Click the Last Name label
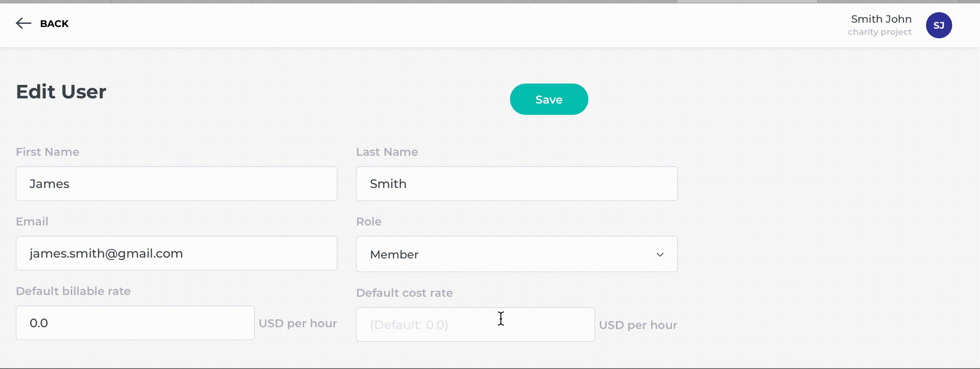The image size is (980, 369). tap(387, 152)
